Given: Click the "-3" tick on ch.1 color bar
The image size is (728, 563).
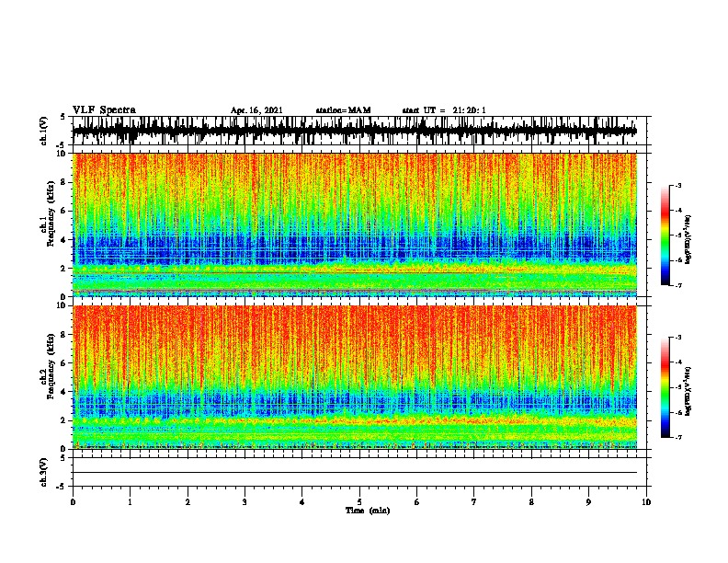Looking at the screenshot, I should point(678,185).
